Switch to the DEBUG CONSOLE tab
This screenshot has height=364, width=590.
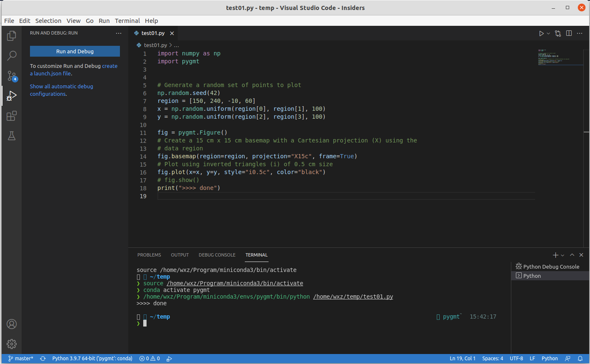[x=217, y=255]
